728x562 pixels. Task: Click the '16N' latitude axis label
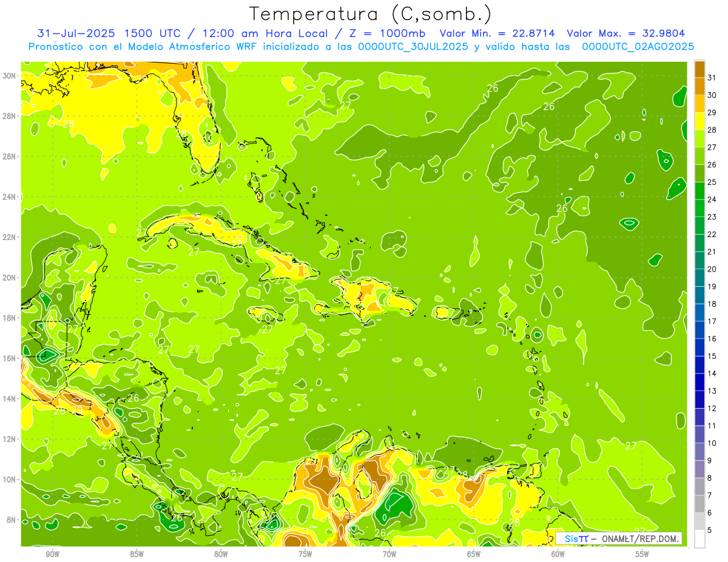tap(9, 358)
